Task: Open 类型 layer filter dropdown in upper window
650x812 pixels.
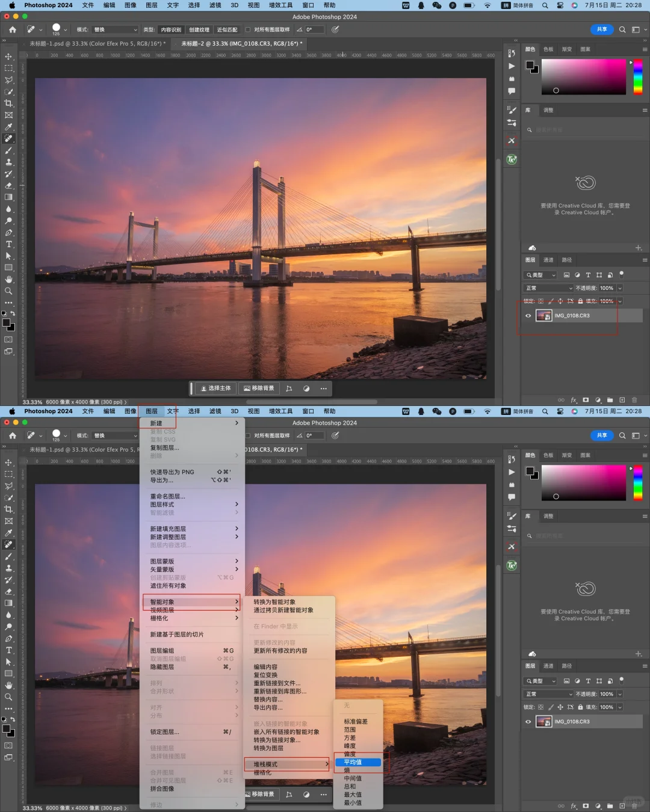Action: [540, 275]
